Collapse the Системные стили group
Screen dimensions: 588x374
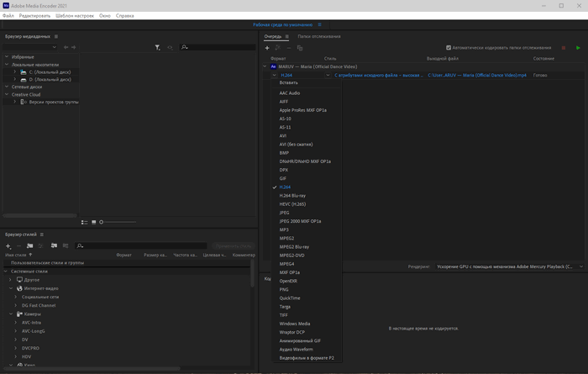6,271
